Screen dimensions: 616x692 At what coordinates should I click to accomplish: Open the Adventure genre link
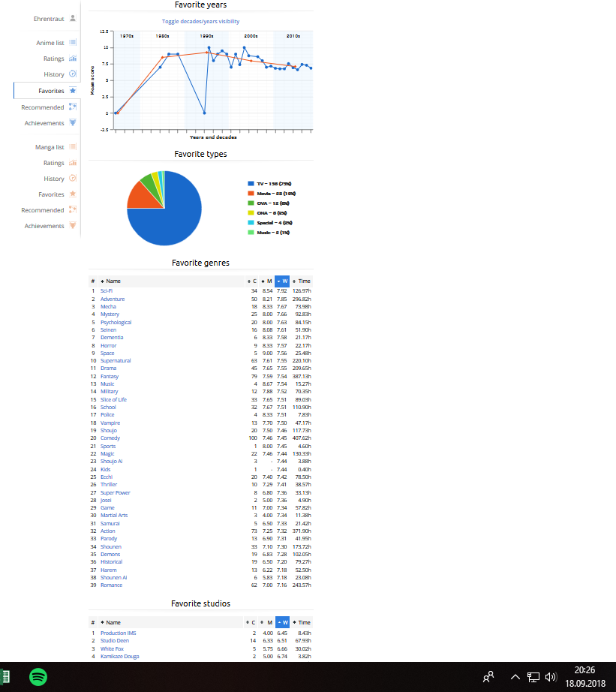click(x=113, y=299)
